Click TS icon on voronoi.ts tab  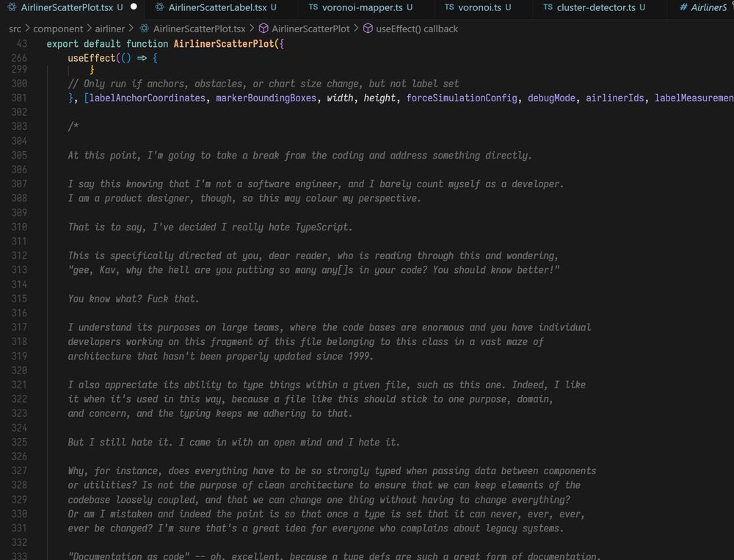[x=449, y=7]
